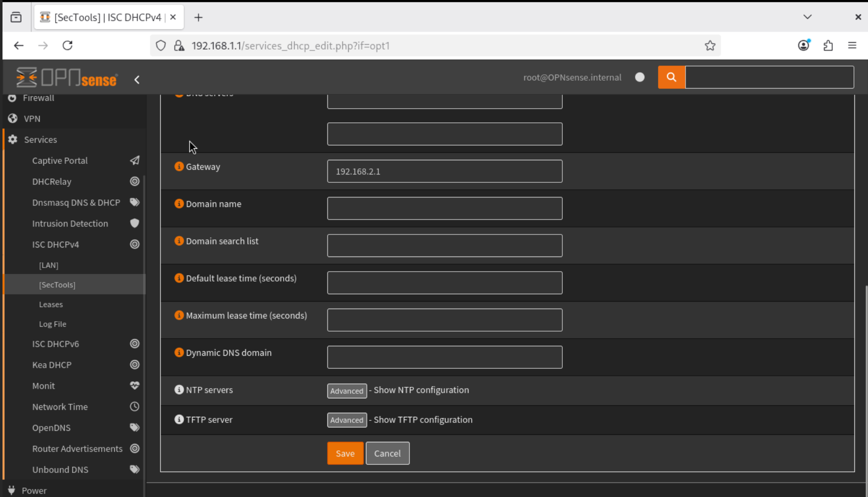Collapse the sidebar with the chevron
The height and width of the screenshot is (497, 868).
coord(137,80)
